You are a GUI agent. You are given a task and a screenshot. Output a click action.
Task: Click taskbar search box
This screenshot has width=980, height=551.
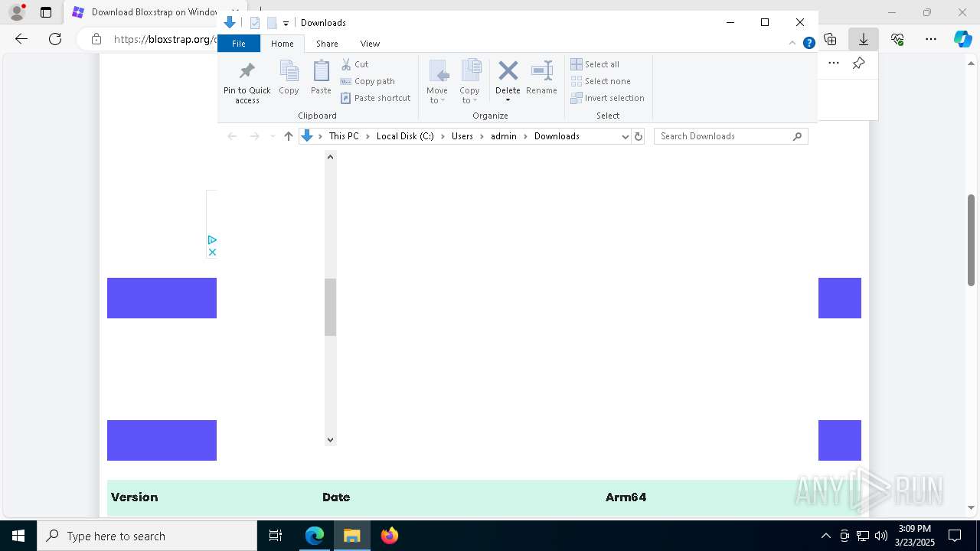tap(147, 536)
